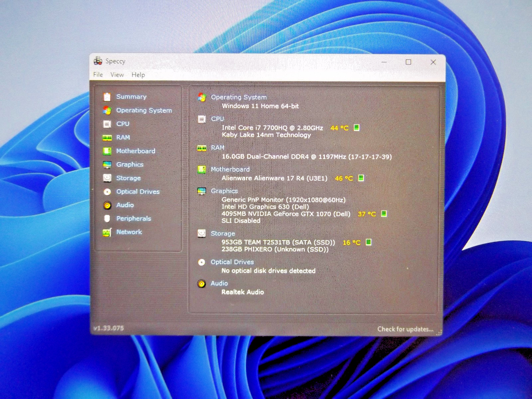This screenshot has width=532, height=399.
Task: Click the Check for updates link
Action: (x=405, y=329)
